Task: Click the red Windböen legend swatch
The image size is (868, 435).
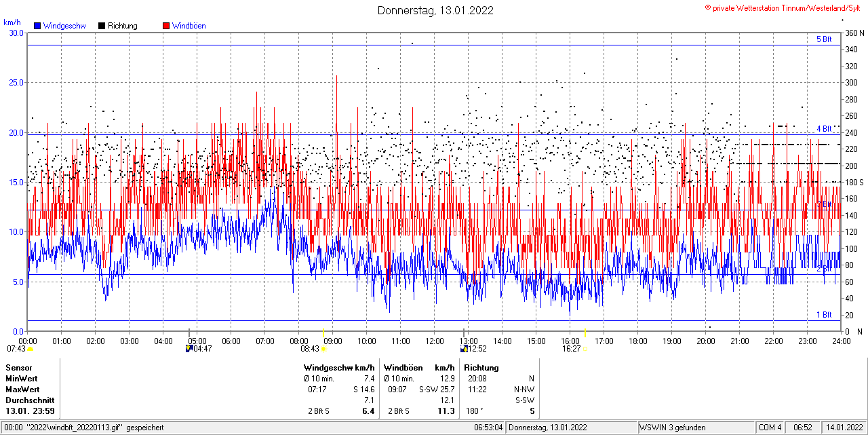Action: click(166, 26)
